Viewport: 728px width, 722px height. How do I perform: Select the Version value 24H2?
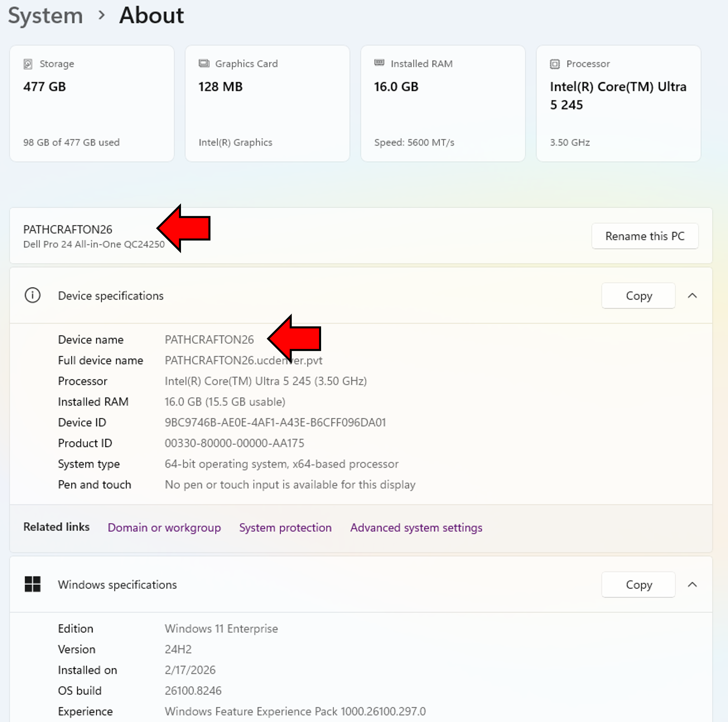pyautogui.click(x=178, y=649)
